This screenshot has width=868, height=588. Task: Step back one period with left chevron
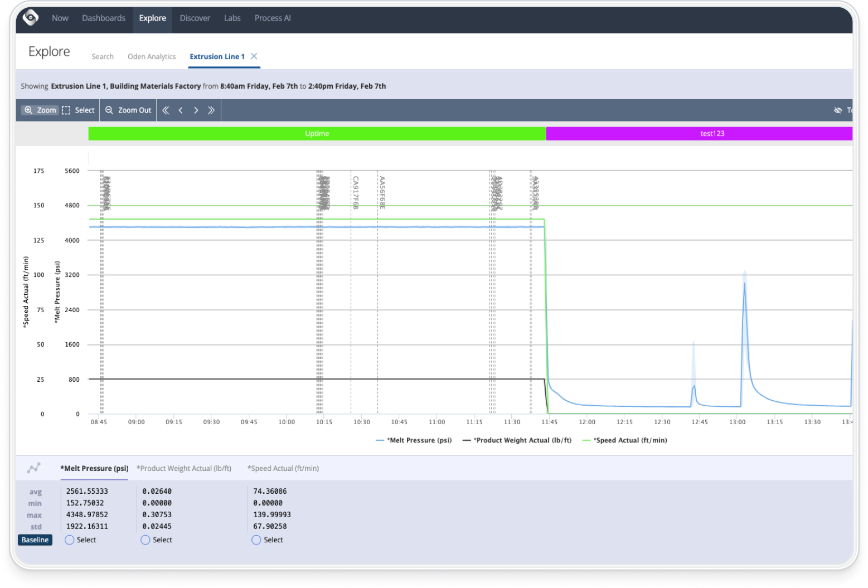pyautogui.click(x=181, y=110)
